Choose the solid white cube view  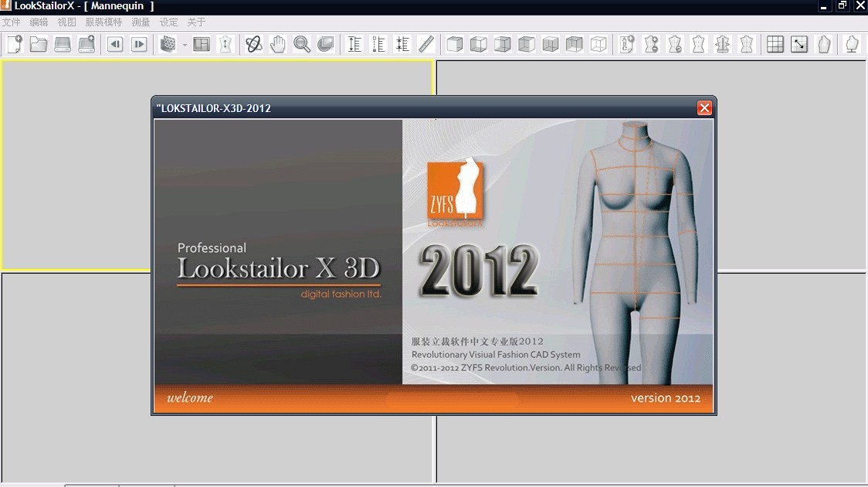[x=455, y=44]
